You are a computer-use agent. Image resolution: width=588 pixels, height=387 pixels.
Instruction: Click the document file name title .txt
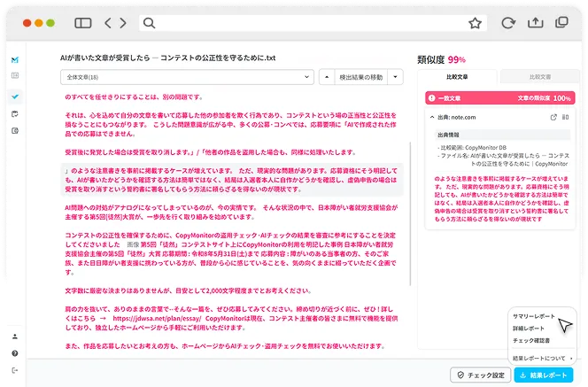click(167, 58)
